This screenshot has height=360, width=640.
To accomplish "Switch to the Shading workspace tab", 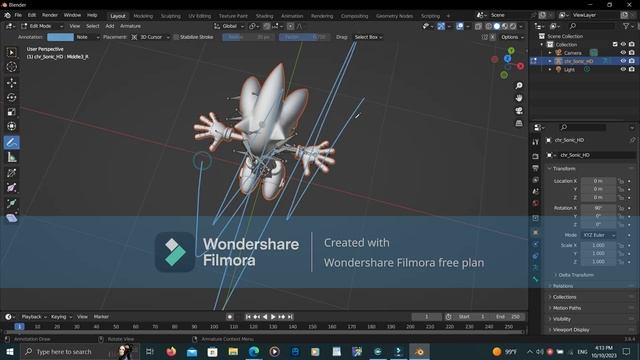I will (x=264, y=16).
